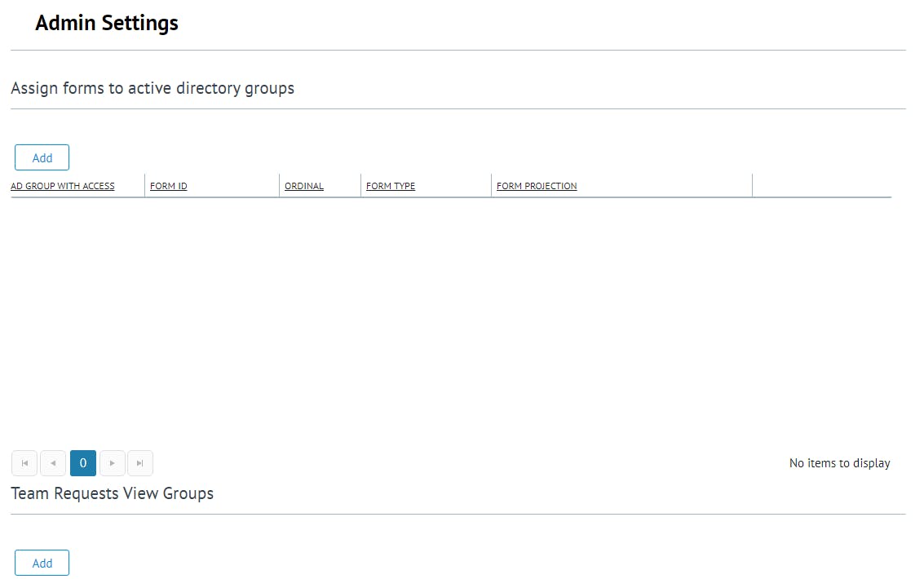This screenshot has width=924, height=579.
Task: Click the divider line below Admin Settings
Action: click(x=458, y=51)
